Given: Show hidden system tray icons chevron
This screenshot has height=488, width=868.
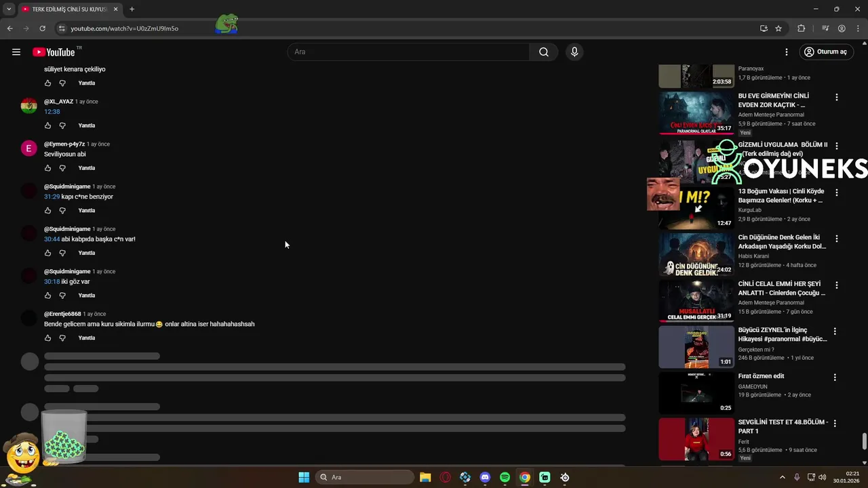Looking at the screenshot, I should [782, 477].
